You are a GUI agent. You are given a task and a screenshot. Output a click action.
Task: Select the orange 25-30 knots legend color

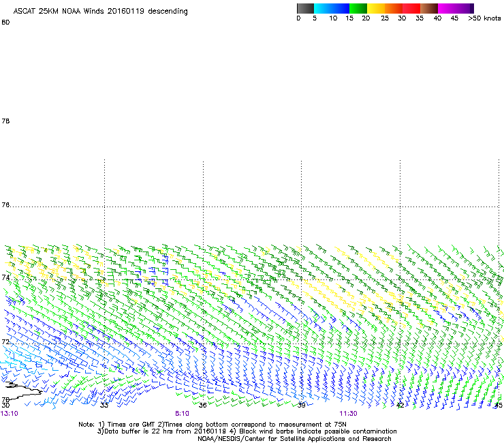tap(394, 8)
